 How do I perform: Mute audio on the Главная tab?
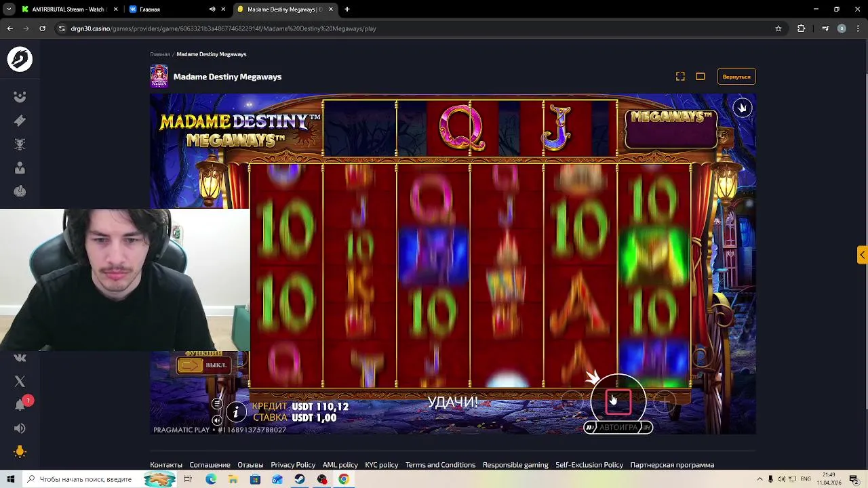[x=212, y=9]
